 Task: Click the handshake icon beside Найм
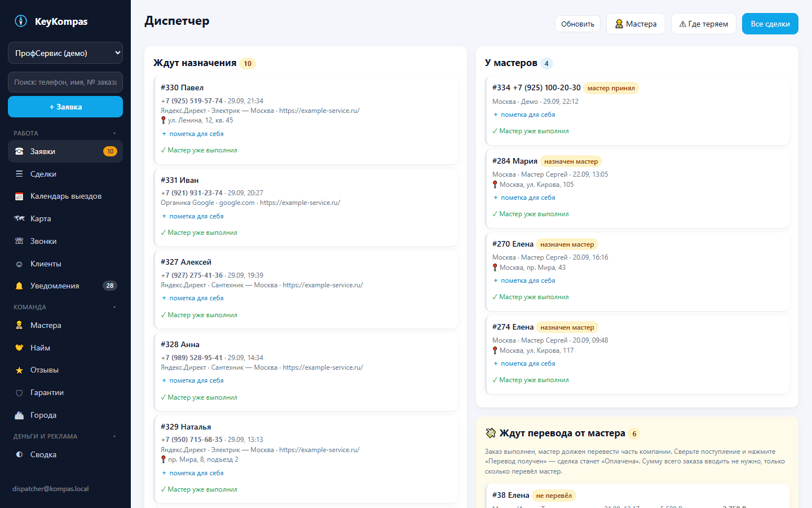click(19, 348)
